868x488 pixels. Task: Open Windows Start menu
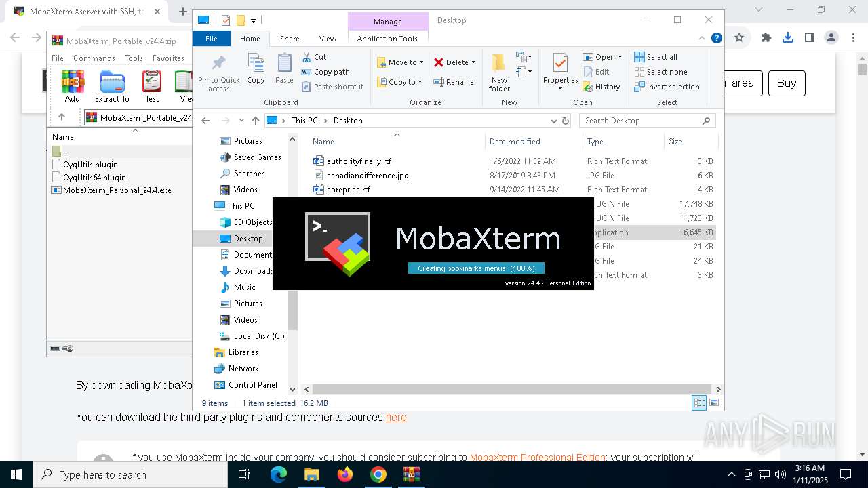click(x=16, y=474)
